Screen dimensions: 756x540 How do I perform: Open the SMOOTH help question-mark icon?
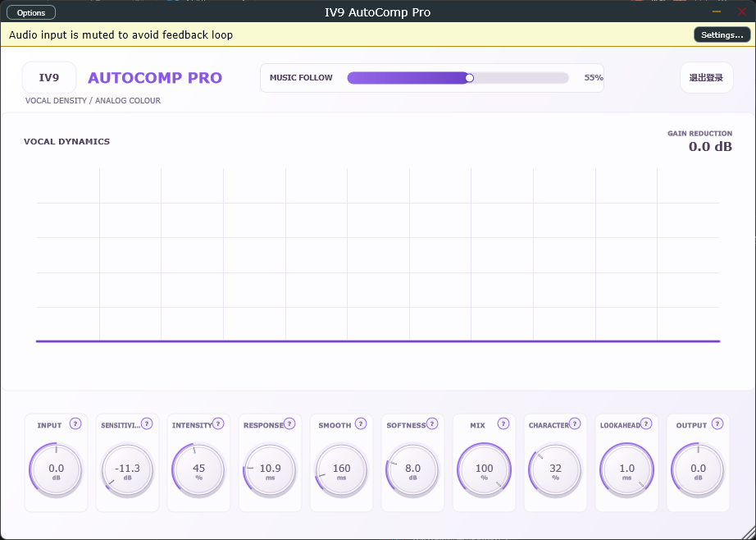tap(361, 423)
